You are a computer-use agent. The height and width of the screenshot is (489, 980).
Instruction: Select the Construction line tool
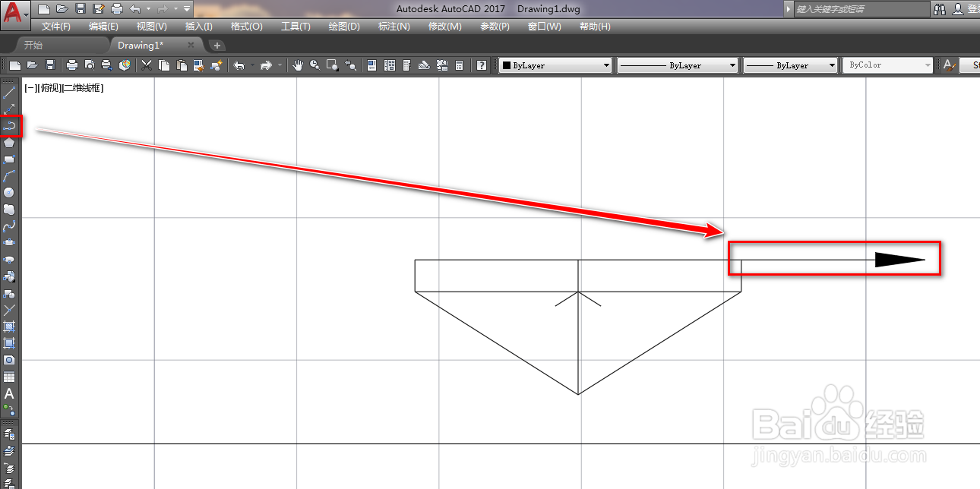pyautogui.click(x=9, y=109)
